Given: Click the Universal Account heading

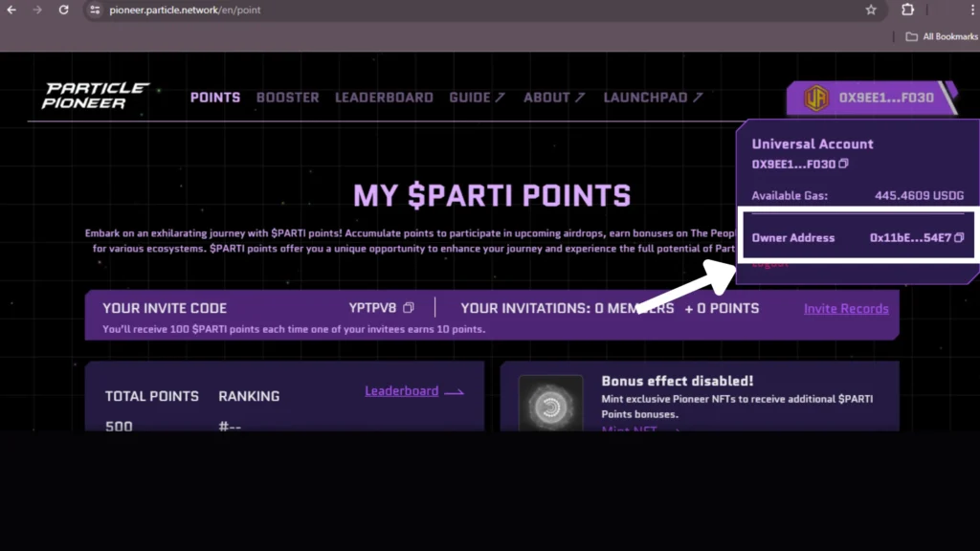Looking at the screenshot, I should [x=813, y=143].
